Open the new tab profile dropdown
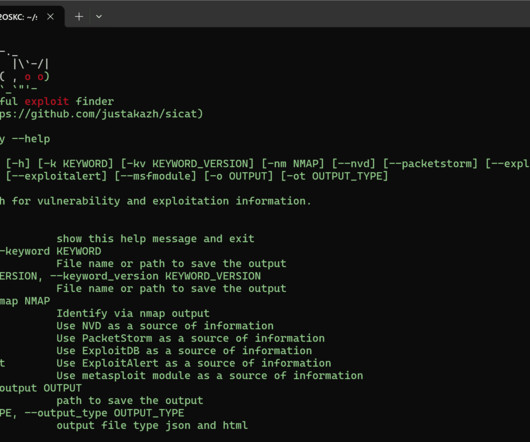Screen dimensions: 530x442 coord(99,17)
